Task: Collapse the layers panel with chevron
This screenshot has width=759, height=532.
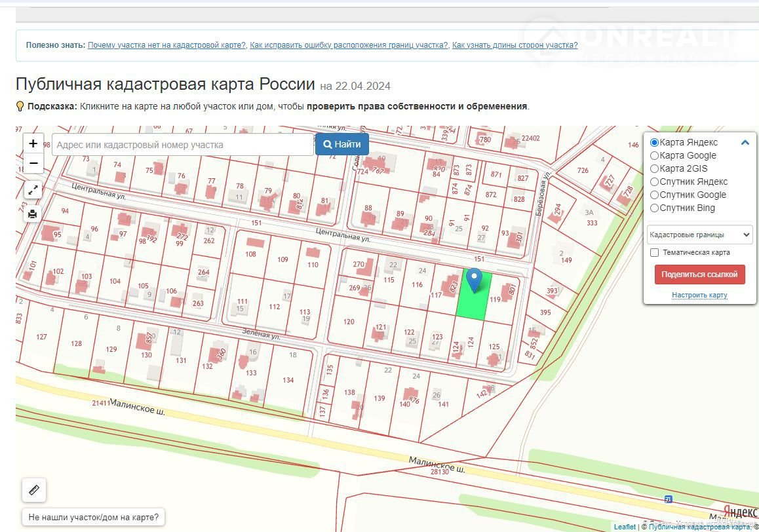Action: [x=745, y=142]
